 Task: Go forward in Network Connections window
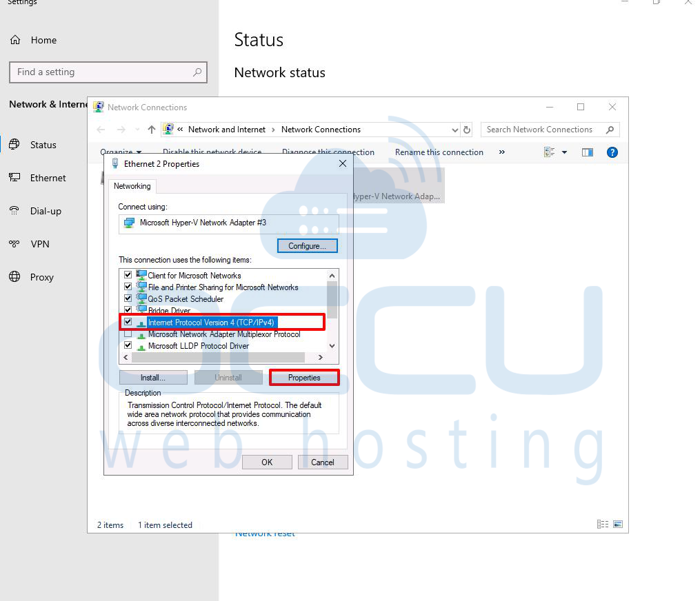(121, 130)
